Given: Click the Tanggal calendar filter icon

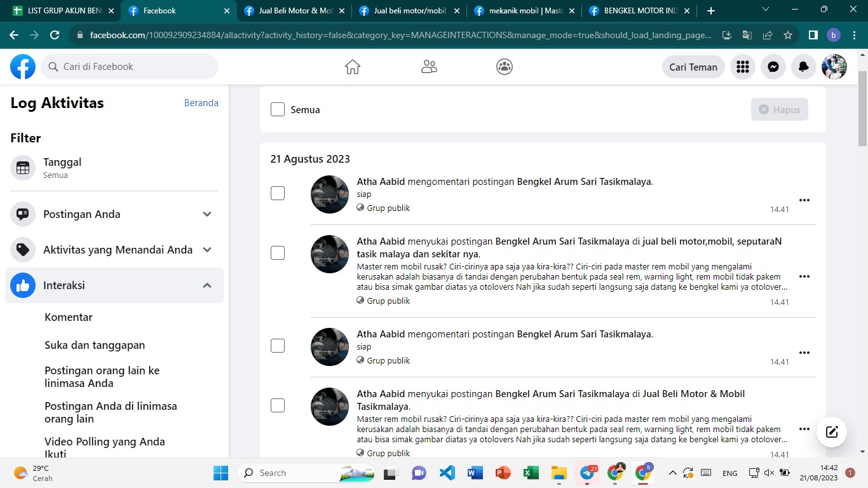Looking at the screenshot, I should 23,168.
